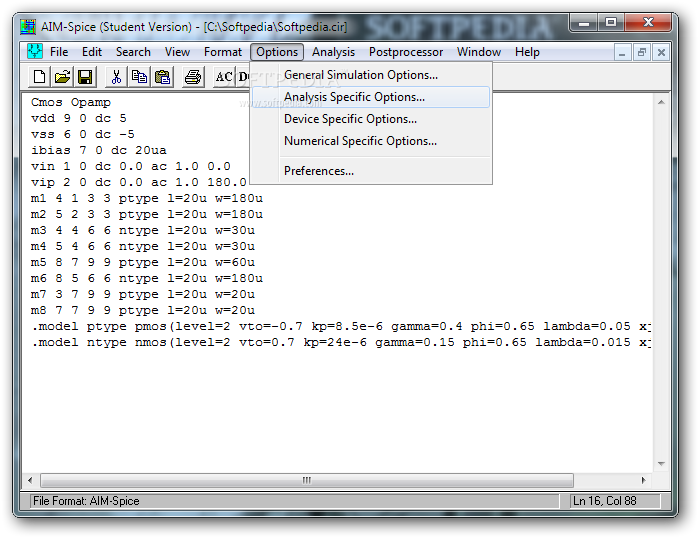The image size is (699, 538).
Task: Click the AIM-Spice title bar application icon
Action: pos(28,27)
